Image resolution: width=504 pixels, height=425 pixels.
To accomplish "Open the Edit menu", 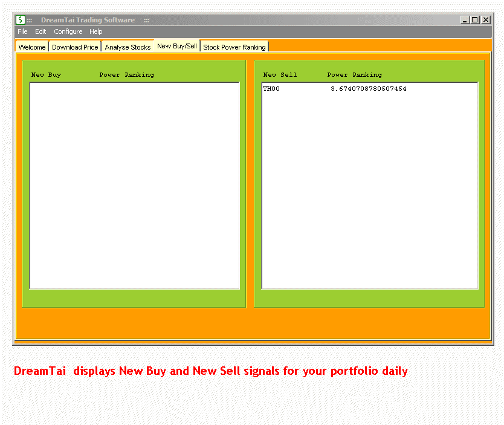I will pyautogui.click(x=40, y=31).
